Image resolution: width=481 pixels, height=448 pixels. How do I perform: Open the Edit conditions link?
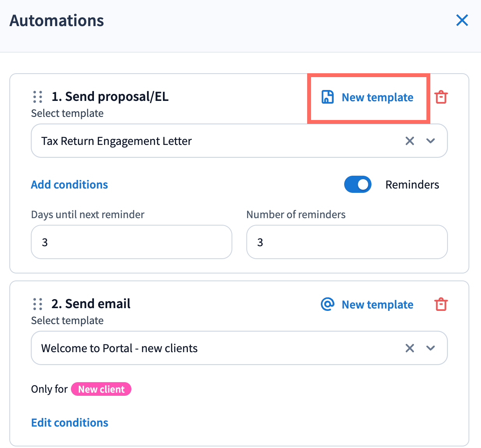[70, 423]
